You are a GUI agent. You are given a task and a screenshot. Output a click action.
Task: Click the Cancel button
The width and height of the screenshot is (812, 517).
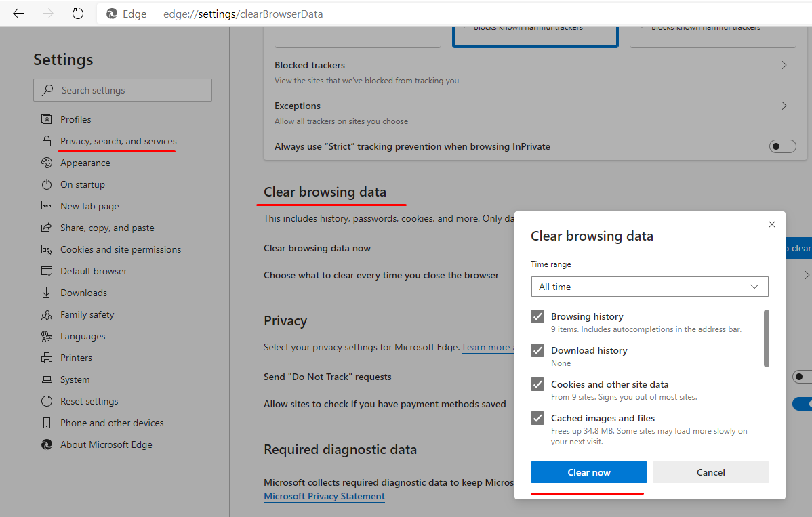pos(710,472)
